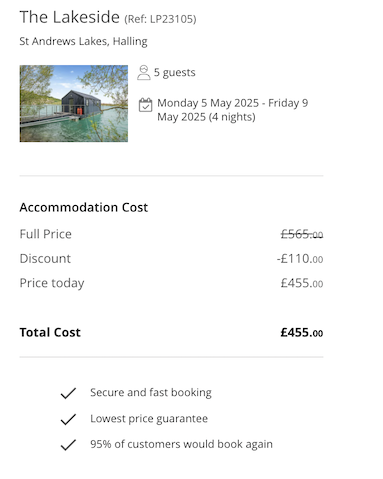Click the guests person icon
This screenshot has width=383, height=479.
144,72
